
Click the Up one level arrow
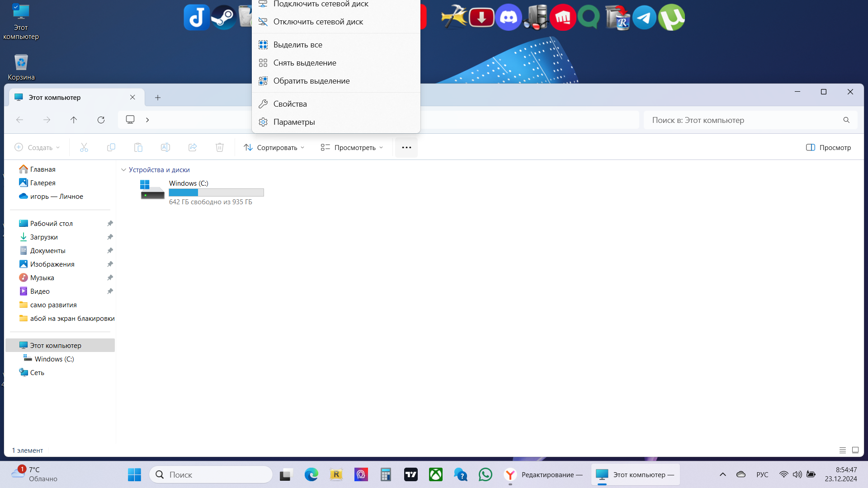pyautogui.click(x=74, y=120)
